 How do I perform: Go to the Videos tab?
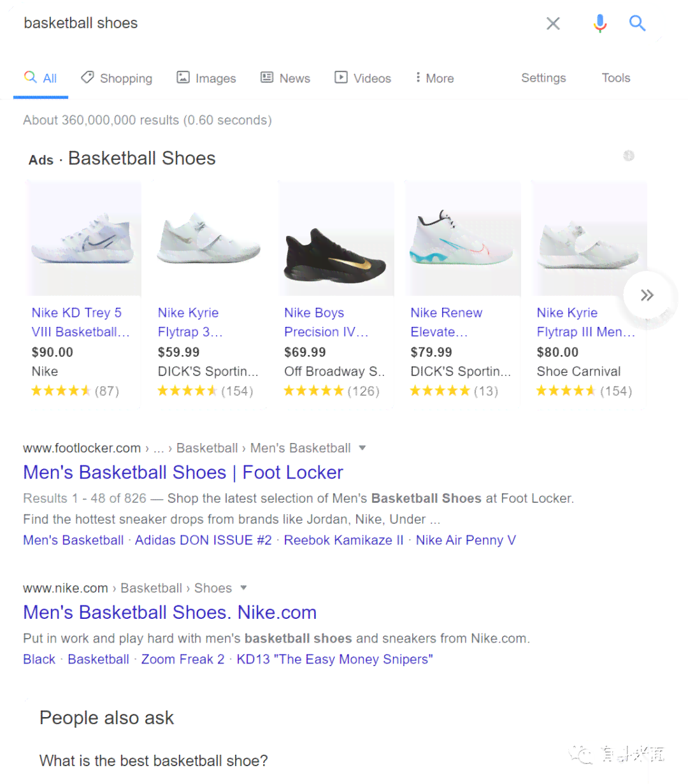click(x=363, y=78)
